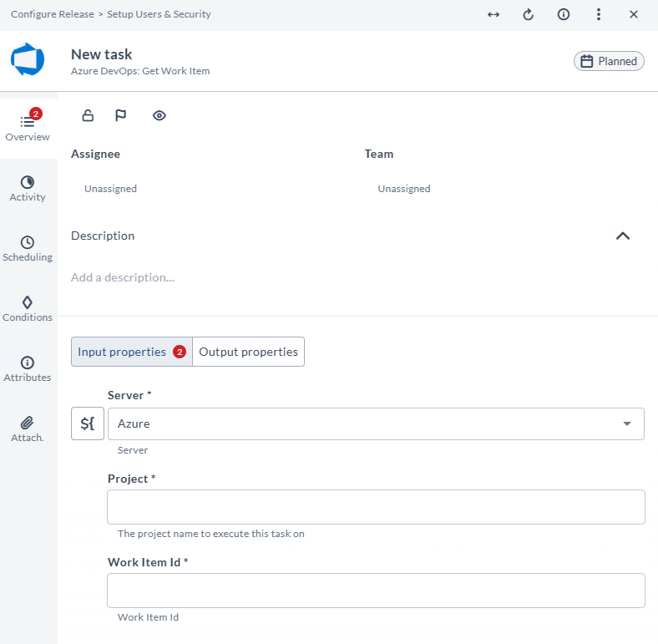This screenshot has height=644, width=658.
Task: Click the Planned status badge
Action: tap(609, 61)
